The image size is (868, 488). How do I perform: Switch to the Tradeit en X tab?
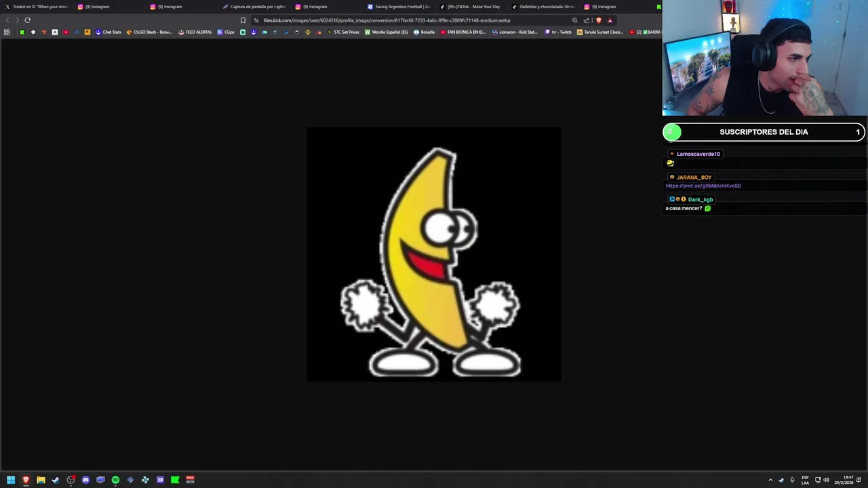[37, 7]
